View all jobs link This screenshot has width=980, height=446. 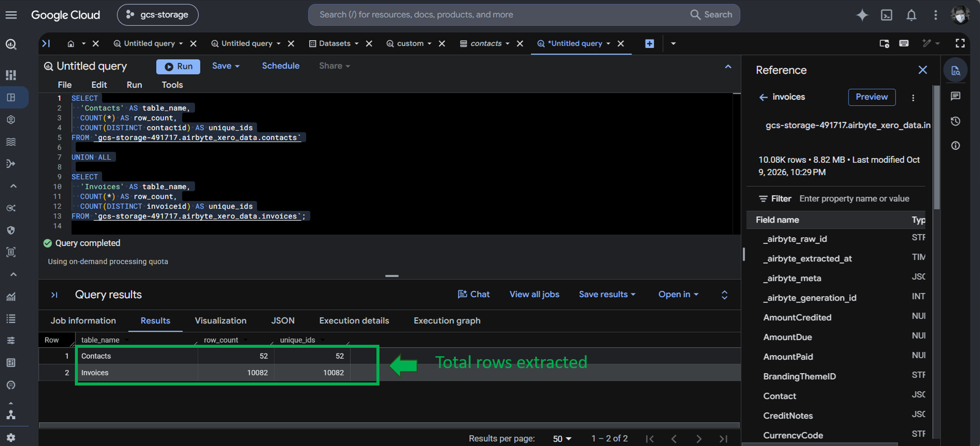coord(534,295)
